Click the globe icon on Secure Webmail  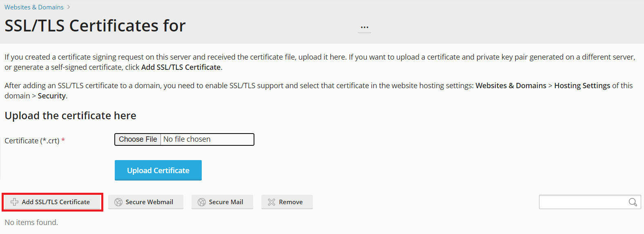pyautogui.click(x=118, y=202)
